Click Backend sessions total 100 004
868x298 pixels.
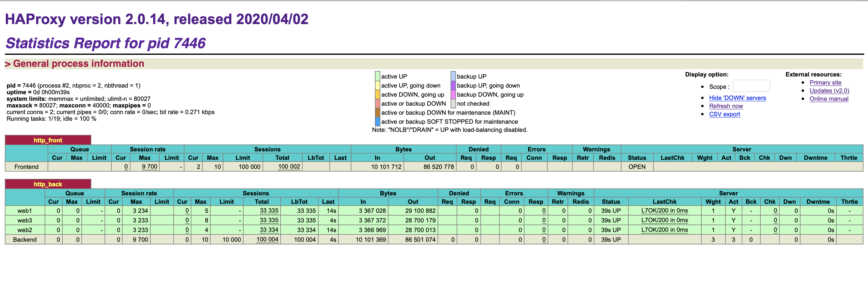tap(267, 240)
